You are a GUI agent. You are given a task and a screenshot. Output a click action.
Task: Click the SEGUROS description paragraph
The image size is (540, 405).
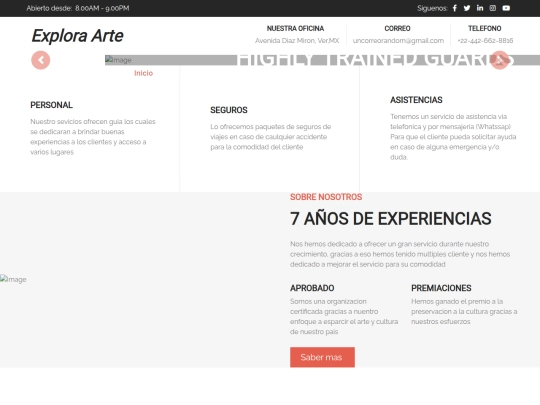(271, 137)
